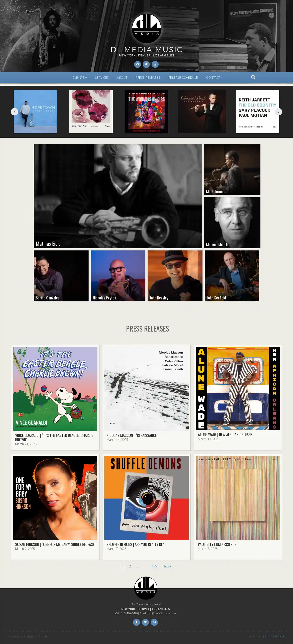Go back in album carousel with left arrow
This screenshot has height=644, width=293.
pyautogui.click(x=15, y=111)
